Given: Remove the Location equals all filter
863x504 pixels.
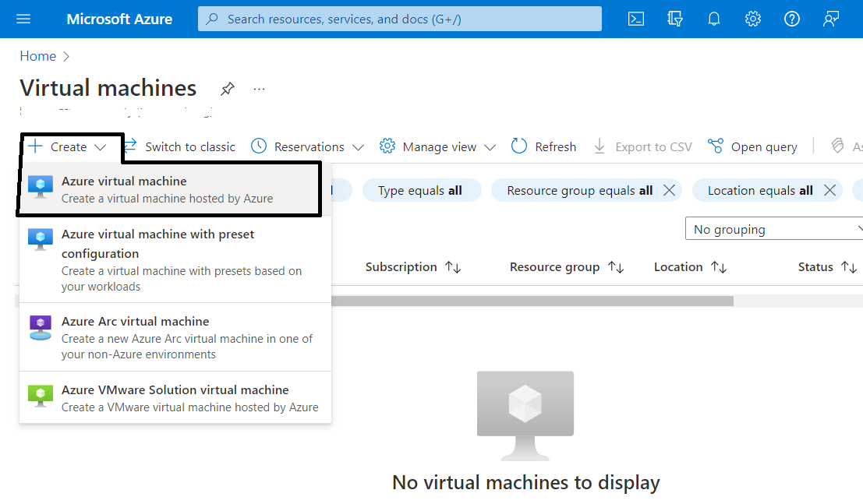Looking at the screenshot, I should click(830, 190).
